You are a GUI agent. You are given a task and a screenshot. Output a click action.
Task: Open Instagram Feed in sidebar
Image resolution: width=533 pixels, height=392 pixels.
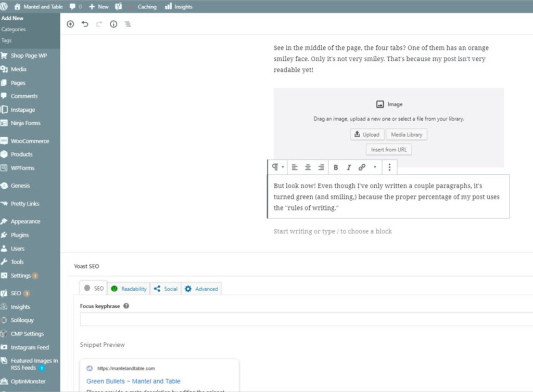(x=30, y=347)
